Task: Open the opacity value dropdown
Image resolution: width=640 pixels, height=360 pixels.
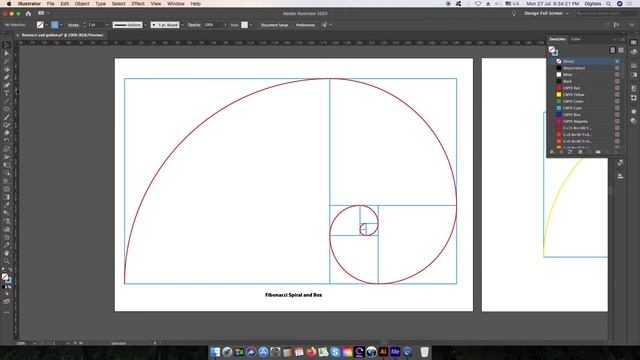Action: pyautogui.click(x=225, y=25)
